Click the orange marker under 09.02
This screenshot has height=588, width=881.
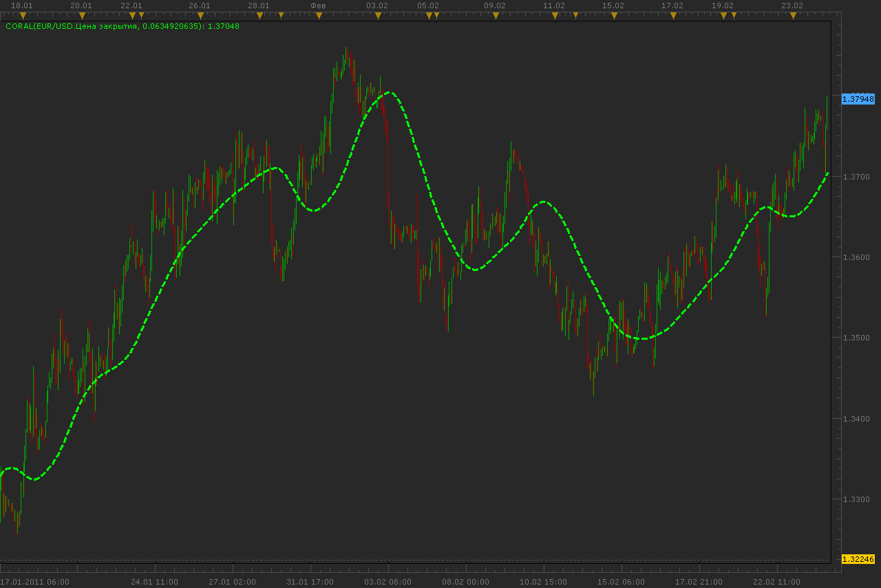pyautogui.click(x=496, y=14)
